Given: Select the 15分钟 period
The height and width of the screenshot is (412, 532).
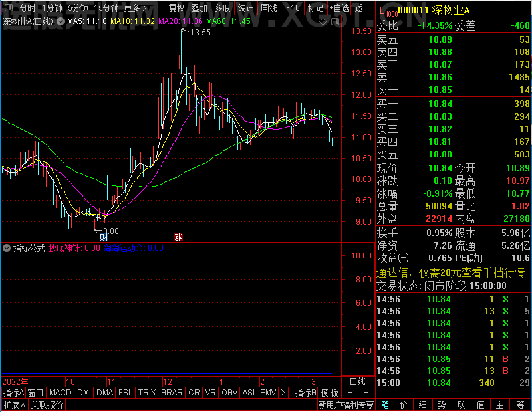Looking at the screenshot, I should tap(106, 8).
